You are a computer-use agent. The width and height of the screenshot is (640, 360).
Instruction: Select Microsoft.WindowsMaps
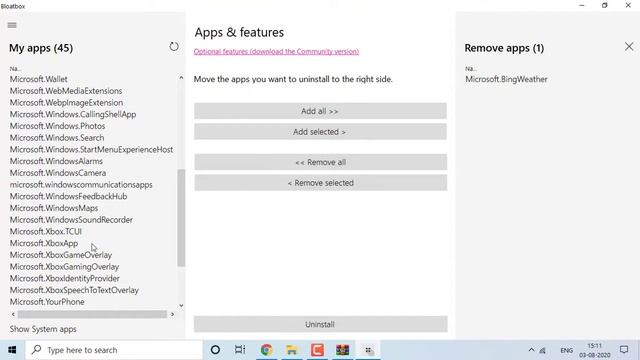(x=53, y=208)
